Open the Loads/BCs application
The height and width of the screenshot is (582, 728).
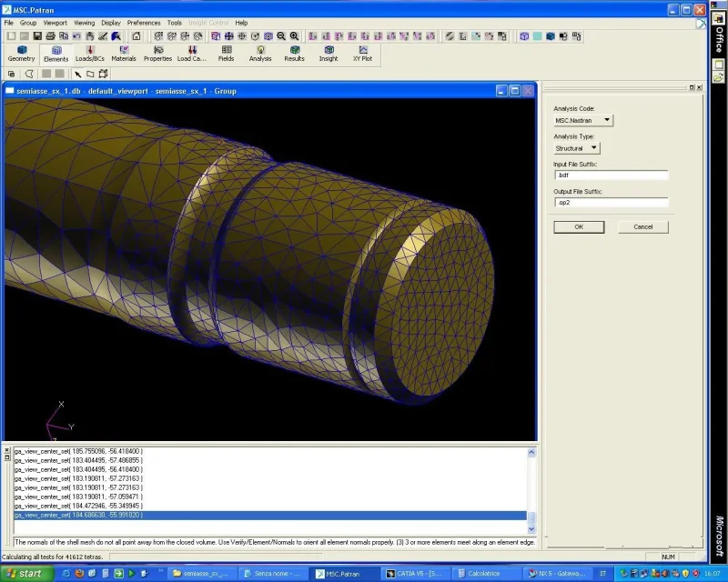coord(90,54)
